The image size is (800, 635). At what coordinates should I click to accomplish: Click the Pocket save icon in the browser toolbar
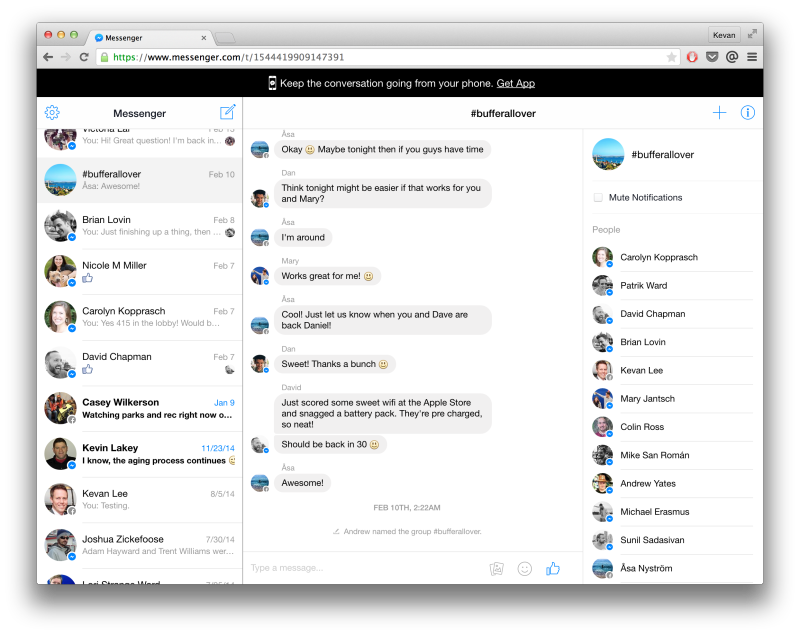point(712,57)
